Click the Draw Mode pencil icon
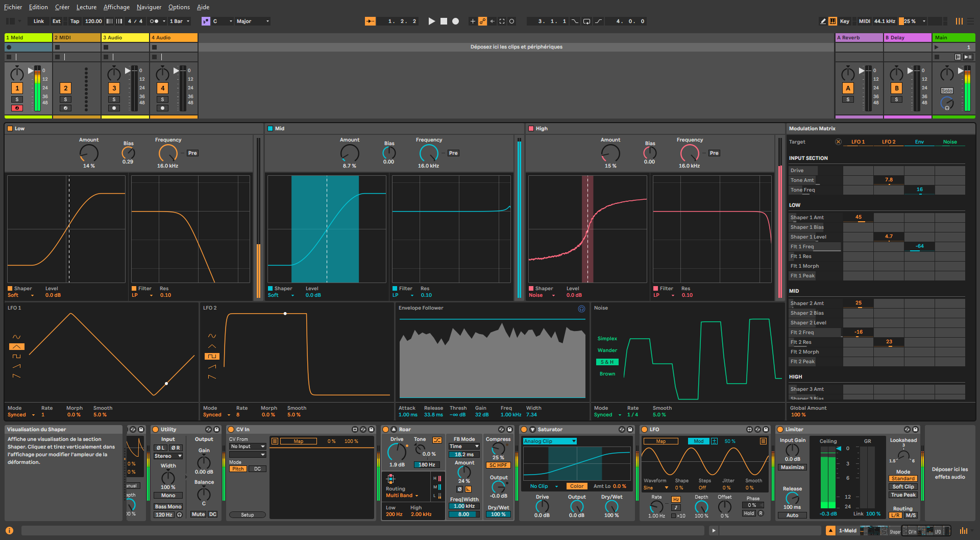The image size is (980, 540). [x=823, y=21]
